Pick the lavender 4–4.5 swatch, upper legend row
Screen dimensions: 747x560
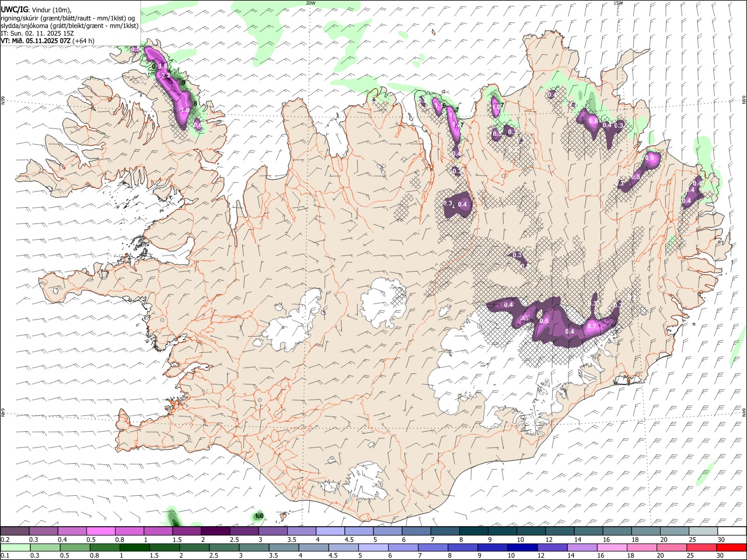[330, 531]
